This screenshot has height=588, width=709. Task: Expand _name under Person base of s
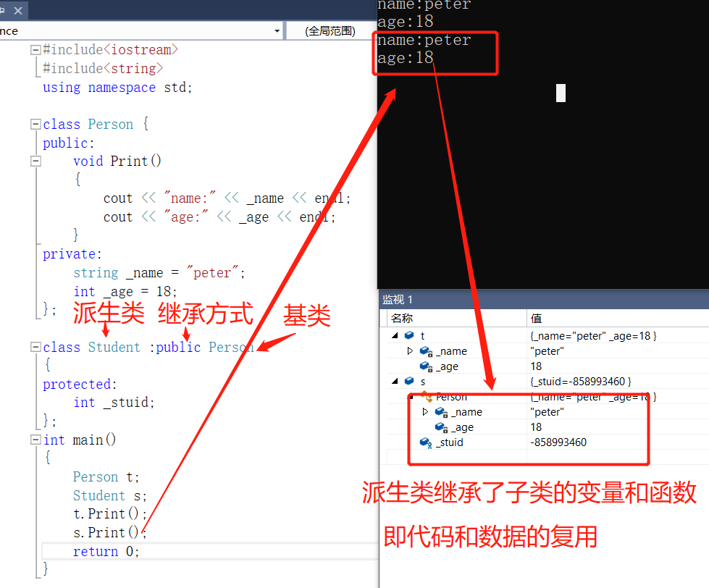tap(425, 411)
